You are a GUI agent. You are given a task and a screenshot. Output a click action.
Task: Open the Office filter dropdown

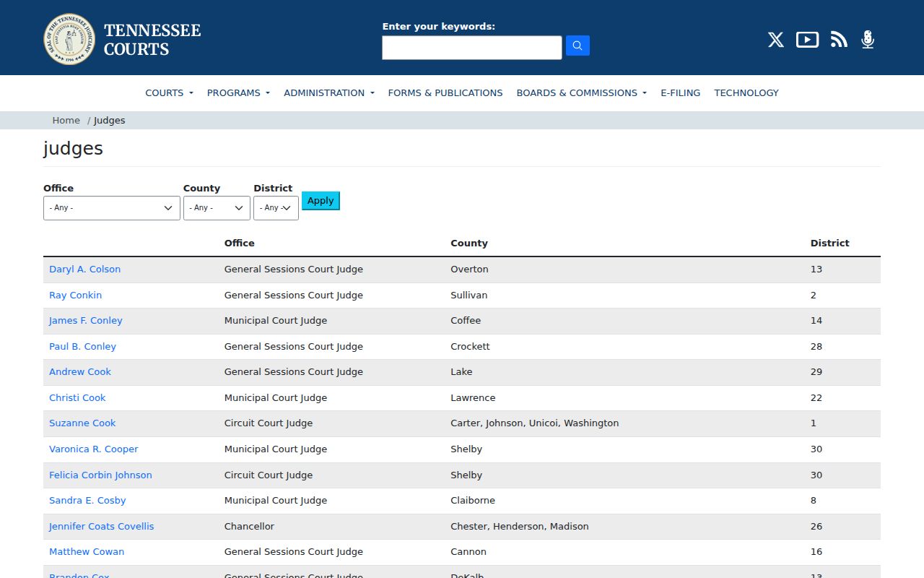(112, 208)
